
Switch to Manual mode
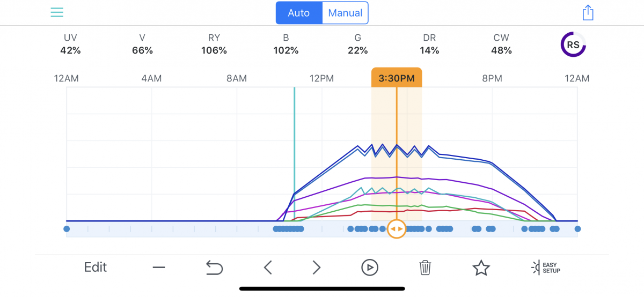point(345,13)
